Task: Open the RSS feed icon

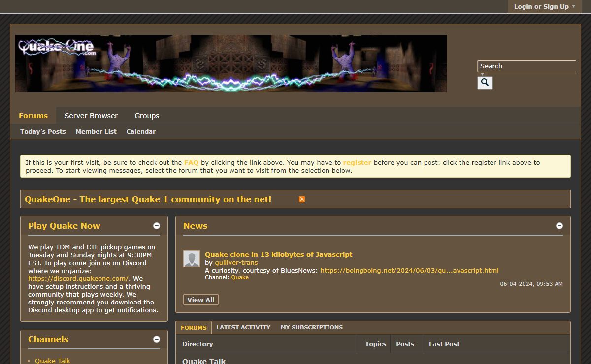Action: (x=302, y=199)
